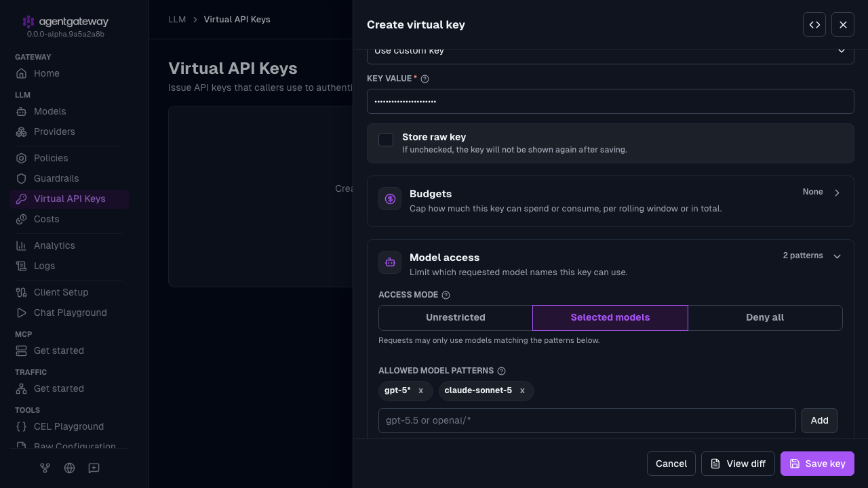This screenshot has height=488, width=868.
Task: Open Providers in the sidebar
Action: [x=69, y=131]
